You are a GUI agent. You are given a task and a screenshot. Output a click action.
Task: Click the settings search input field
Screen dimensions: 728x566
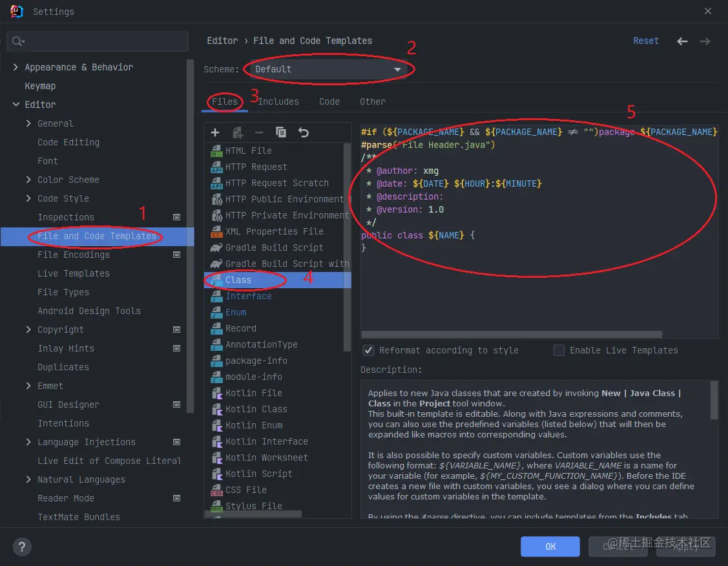point(98,41)
